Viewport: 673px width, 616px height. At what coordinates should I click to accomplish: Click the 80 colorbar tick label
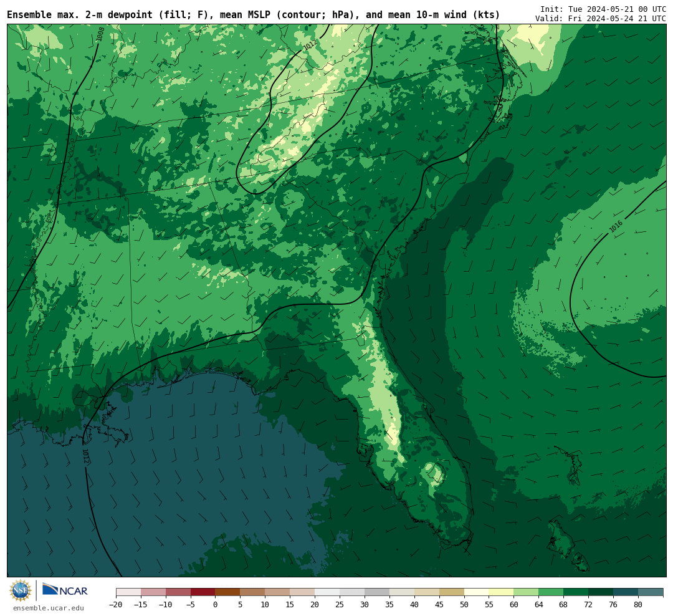[639, 604]
